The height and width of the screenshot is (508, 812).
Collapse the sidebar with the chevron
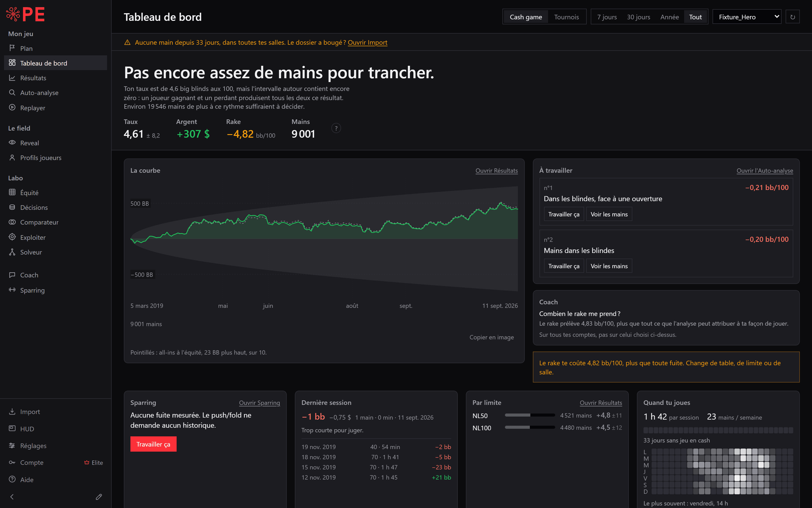click(12, 497)
